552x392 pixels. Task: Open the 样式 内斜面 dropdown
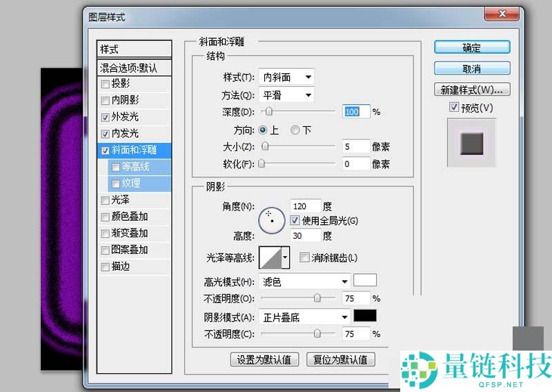pos(286,77)
